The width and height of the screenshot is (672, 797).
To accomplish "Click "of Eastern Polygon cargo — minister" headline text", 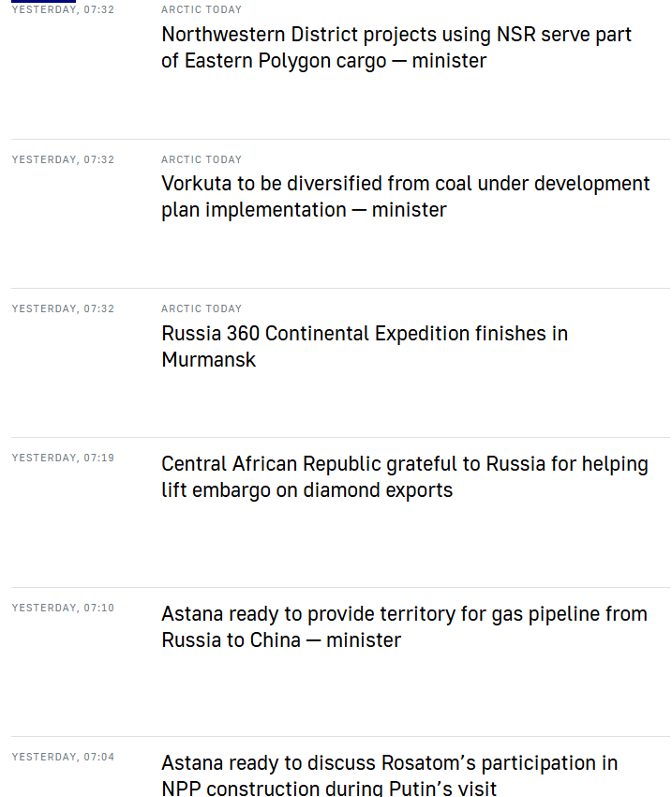I will pos(323,61).
